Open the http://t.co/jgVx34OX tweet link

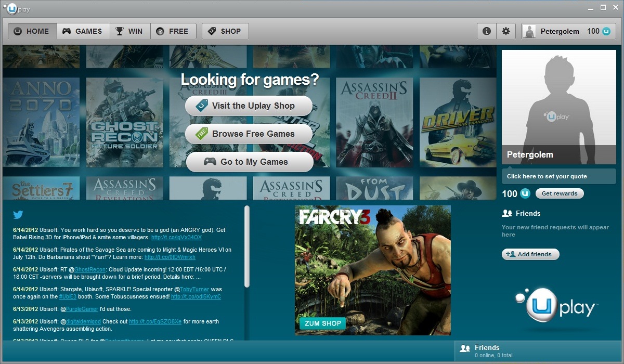(x=176, y=237)
